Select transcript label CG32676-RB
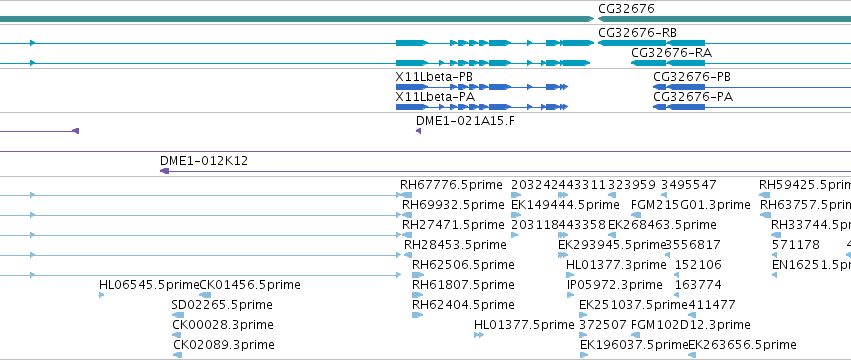This screenshot has width=851, height=360. (637, 33)
